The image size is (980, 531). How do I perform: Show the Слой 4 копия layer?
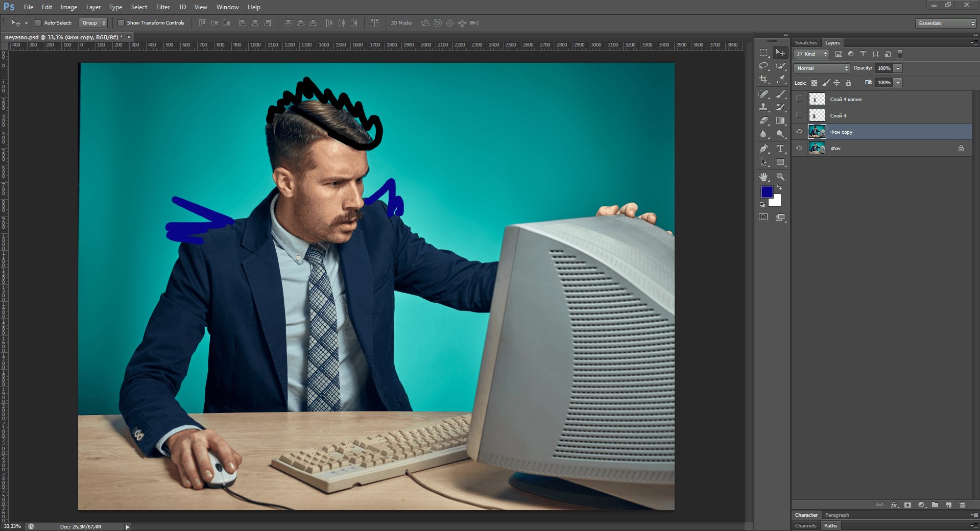(799, 99)
